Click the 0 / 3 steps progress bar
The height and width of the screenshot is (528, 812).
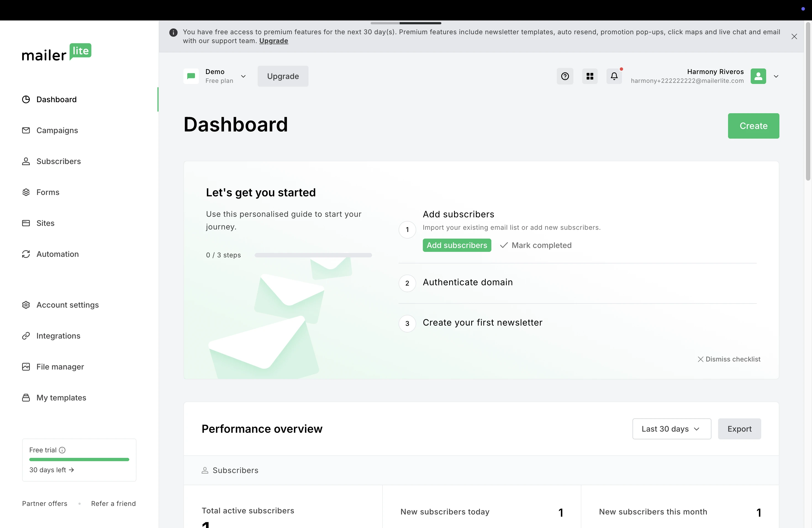coord(313,255)
